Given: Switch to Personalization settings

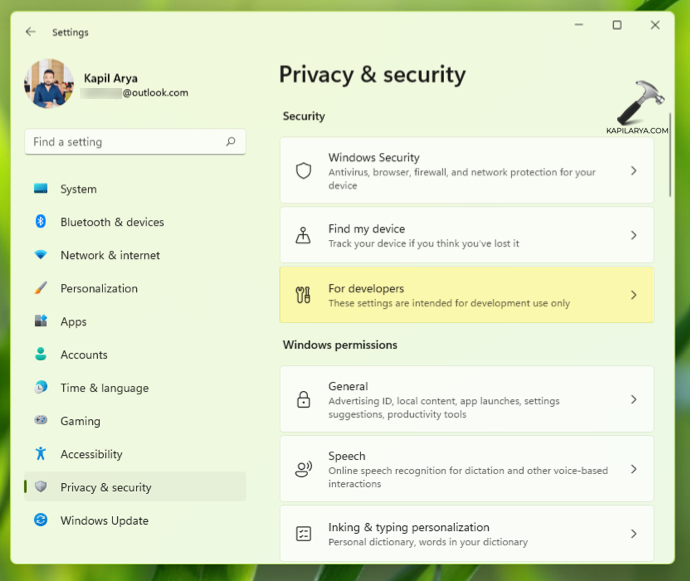Looking at the screenshot, I should [98, 288].
